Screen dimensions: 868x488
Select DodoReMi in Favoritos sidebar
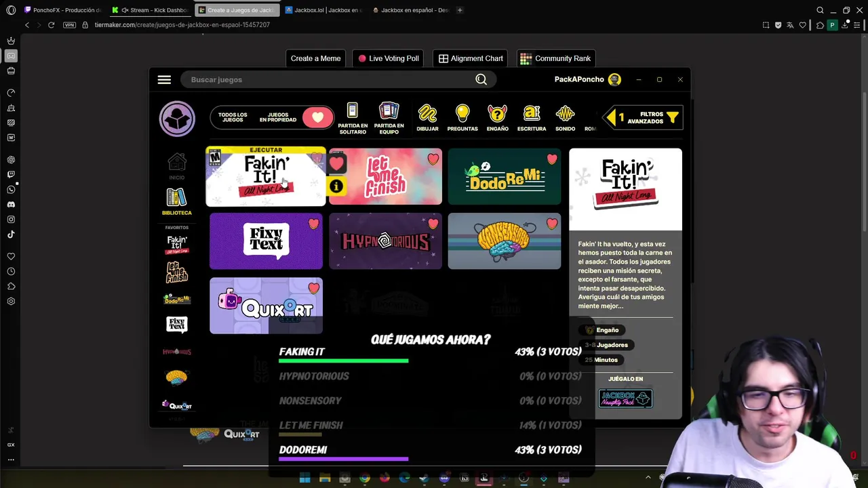(177, 298)
